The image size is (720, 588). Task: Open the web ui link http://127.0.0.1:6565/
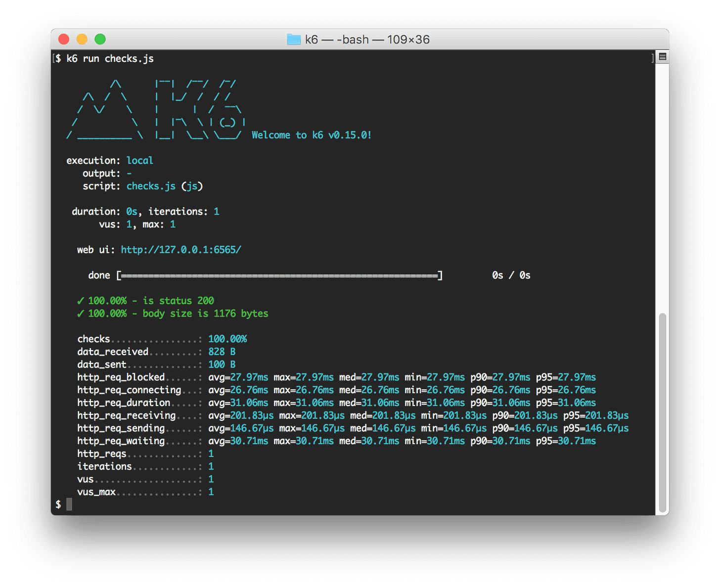coord(181,250)
